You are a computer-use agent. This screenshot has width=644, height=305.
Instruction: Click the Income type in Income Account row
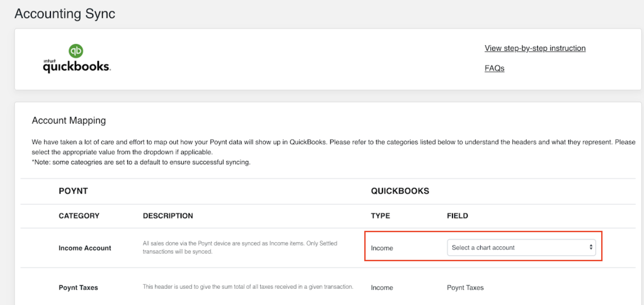382,248
